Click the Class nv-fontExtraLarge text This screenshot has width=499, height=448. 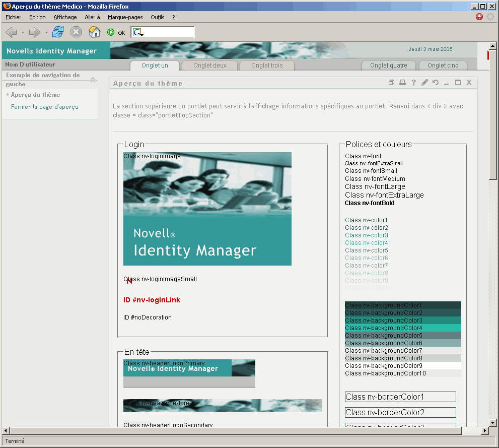[384, 195]
